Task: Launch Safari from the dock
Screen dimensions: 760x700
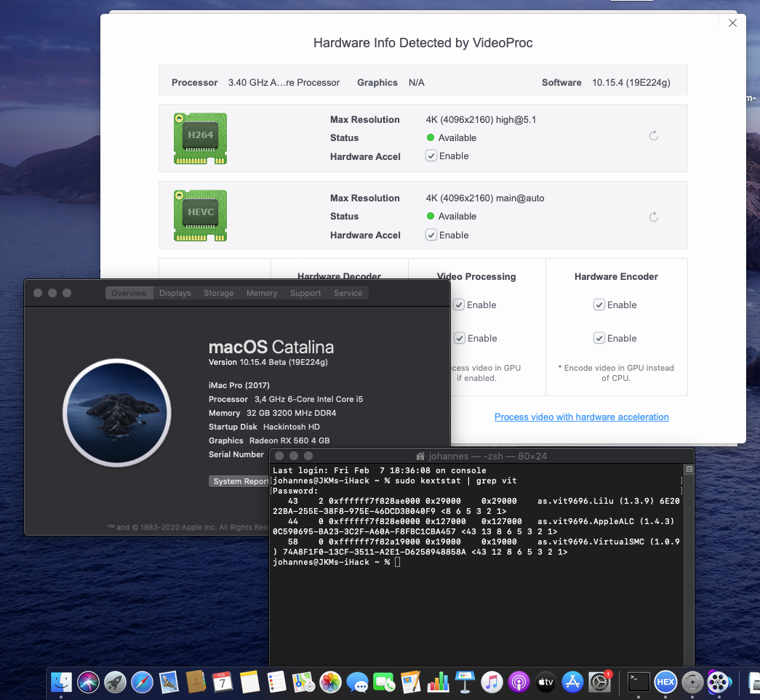Action: coord(142,682)
